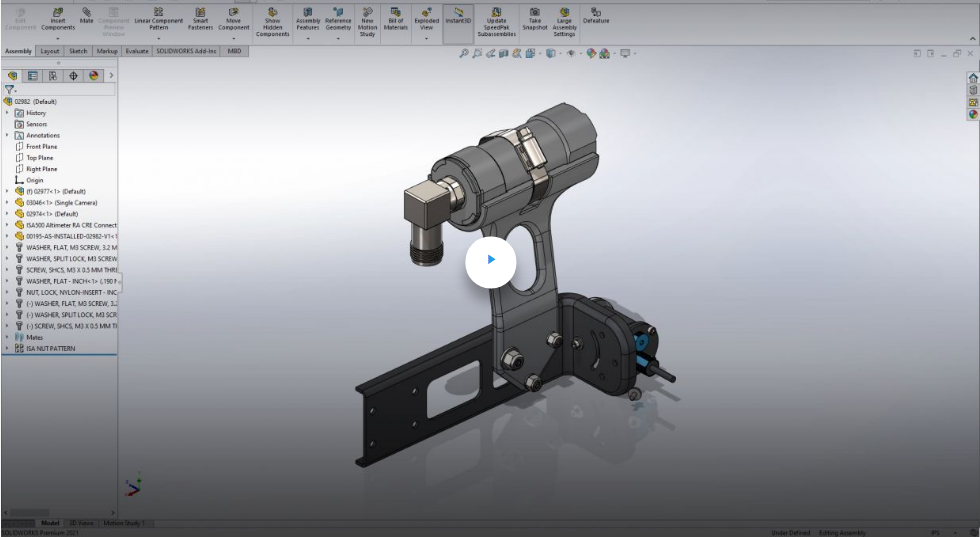Open Appearances color ball in right task pane
This screenshot has width=980, height=537.
tap(972, 114)
